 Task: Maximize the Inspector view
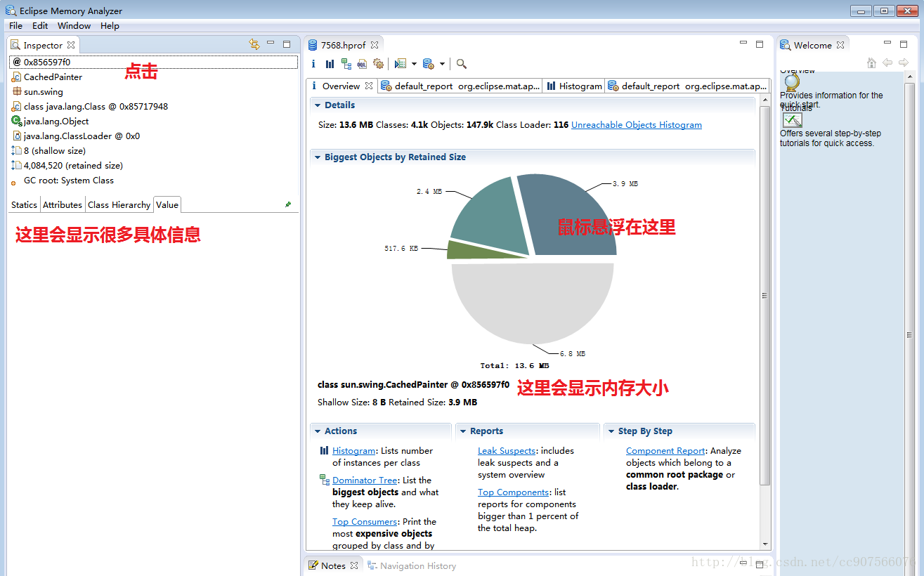pyautogui.click(x=287, y=44)
